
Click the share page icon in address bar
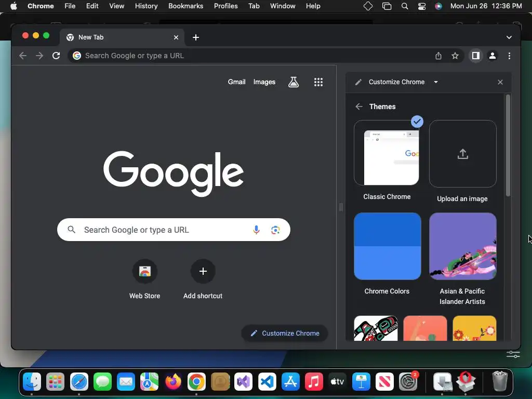[x=438, y=56]
